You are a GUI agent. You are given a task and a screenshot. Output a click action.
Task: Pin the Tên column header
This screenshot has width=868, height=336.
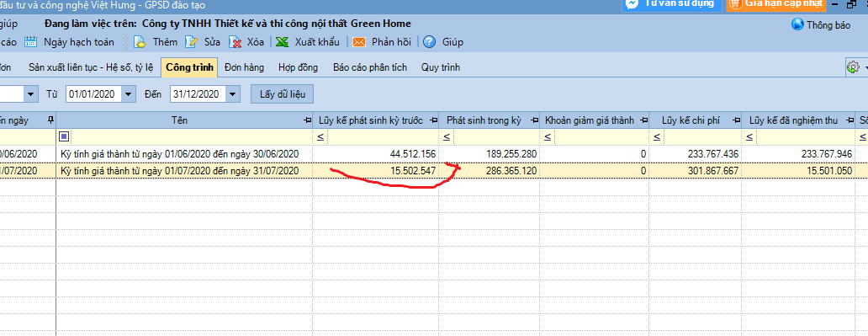pos(307,120)
